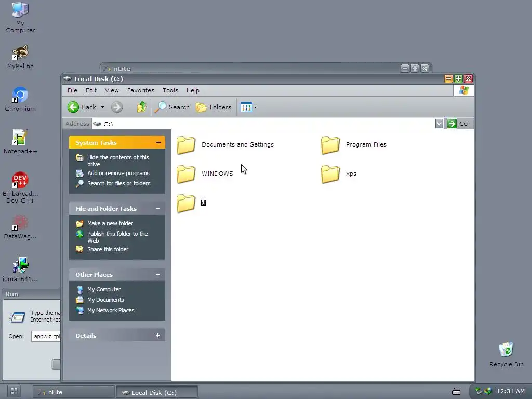Select the MyPal 68 desktop shortcut

[20, 57]
